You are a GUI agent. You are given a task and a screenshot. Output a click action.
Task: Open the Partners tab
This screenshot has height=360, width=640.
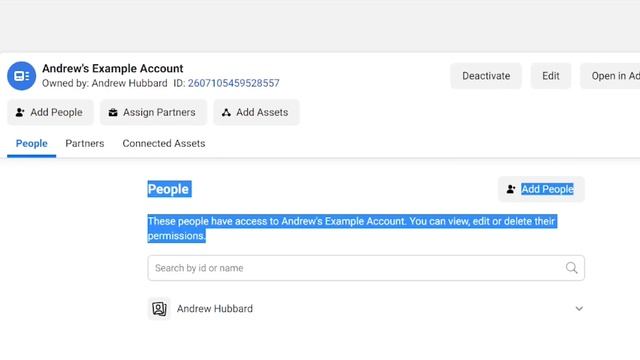pos(85,144)
